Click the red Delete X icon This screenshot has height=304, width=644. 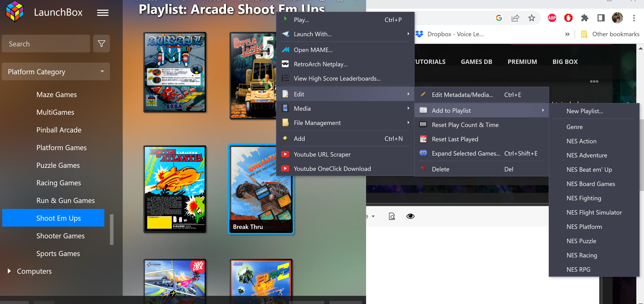(x=423, y=169)
